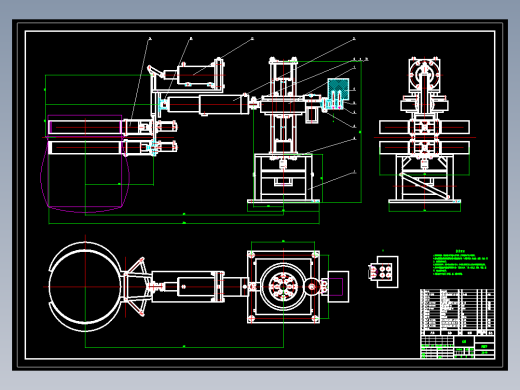Click the circular turntable in the plan view

(x=283, y=287)
